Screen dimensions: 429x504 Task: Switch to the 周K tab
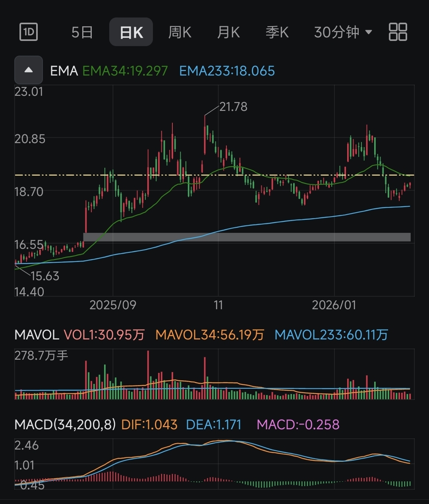point(180,32)
